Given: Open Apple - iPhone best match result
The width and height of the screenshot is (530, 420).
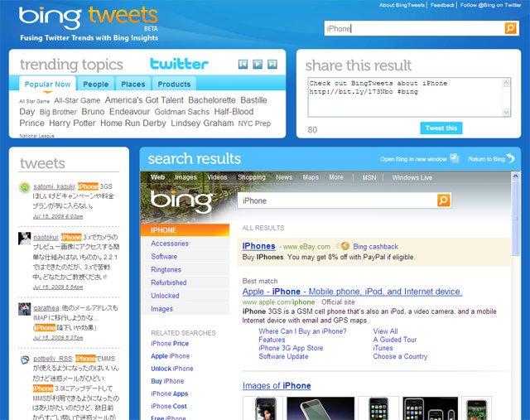Looking at the screenshot, I should tap(352, 292).
